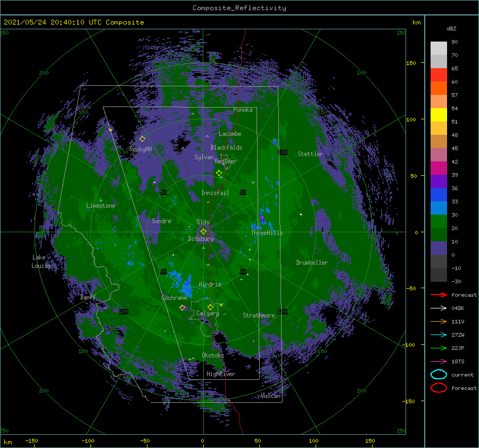Screen dimensions: 479x448
Task: Pick magenta swatch between 42 and 39 dBZ
Action: tap(439, 168)
